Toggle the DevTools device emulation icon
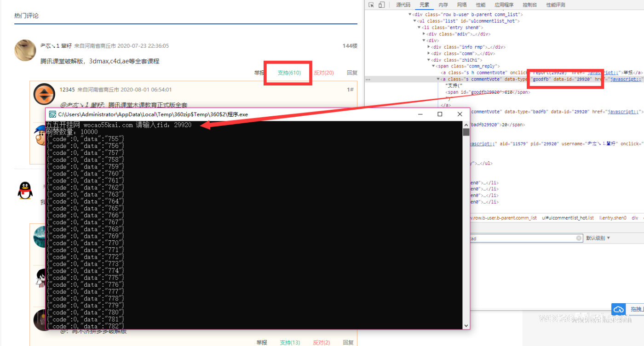The width and height of the screenshot is (644, 346). click(381, 5)
